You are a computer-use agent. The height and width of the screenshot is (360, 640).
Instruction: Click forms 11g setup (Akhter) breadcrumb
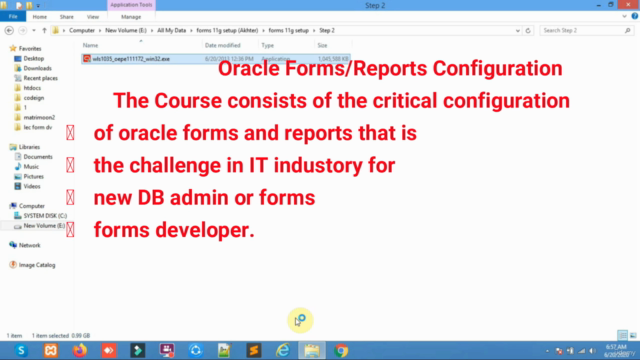[227, 31]
